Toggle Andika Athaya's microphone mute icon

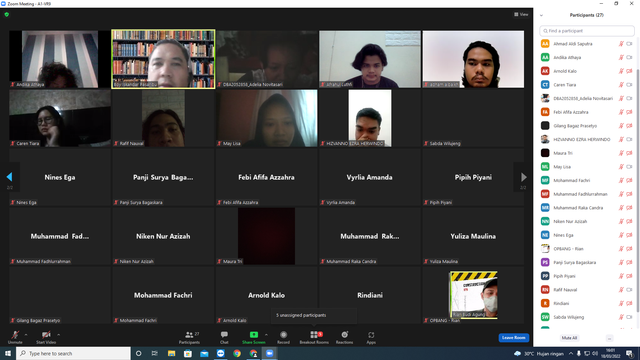pyautogui.click(x=621, y=58)
